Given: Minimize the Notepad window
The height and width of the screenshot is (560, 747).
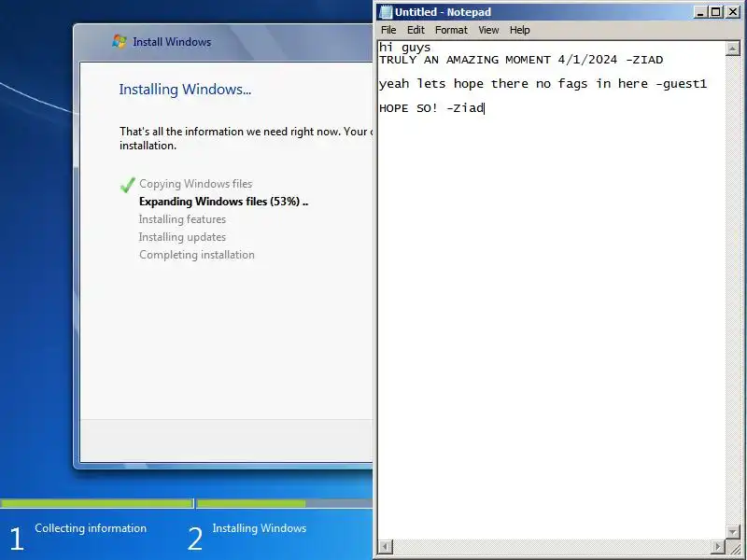Looking at the screenshot, I should pyautogui.click(x=699, y=12).
